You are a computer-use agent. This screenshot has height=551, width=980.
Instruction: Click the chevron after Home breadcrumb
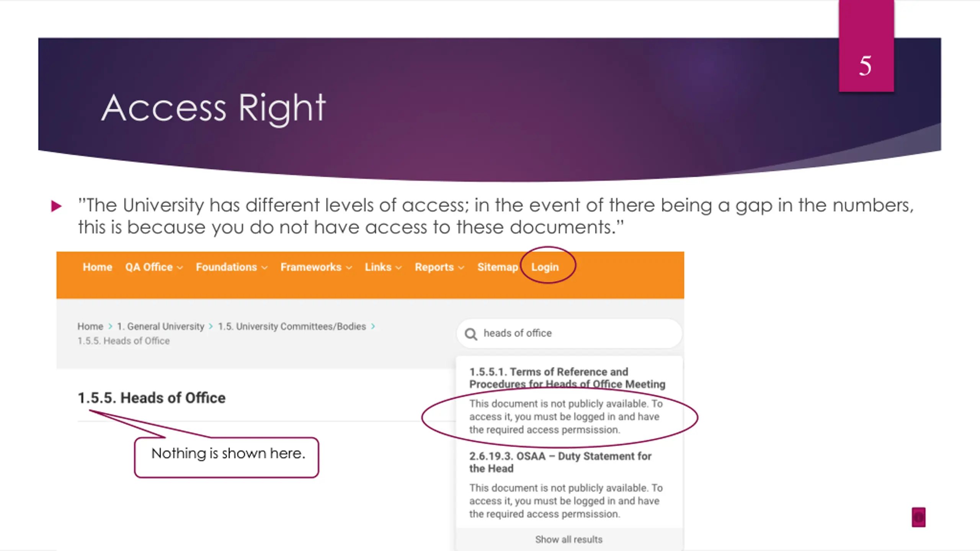110,326
